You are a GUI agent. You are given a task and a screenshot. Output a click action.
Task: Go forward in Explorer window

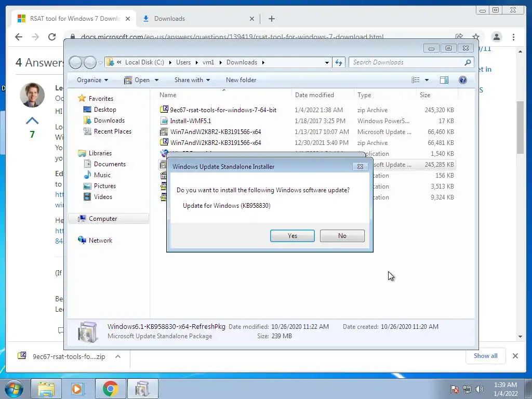pyautogui.click(x=90, y=62)
